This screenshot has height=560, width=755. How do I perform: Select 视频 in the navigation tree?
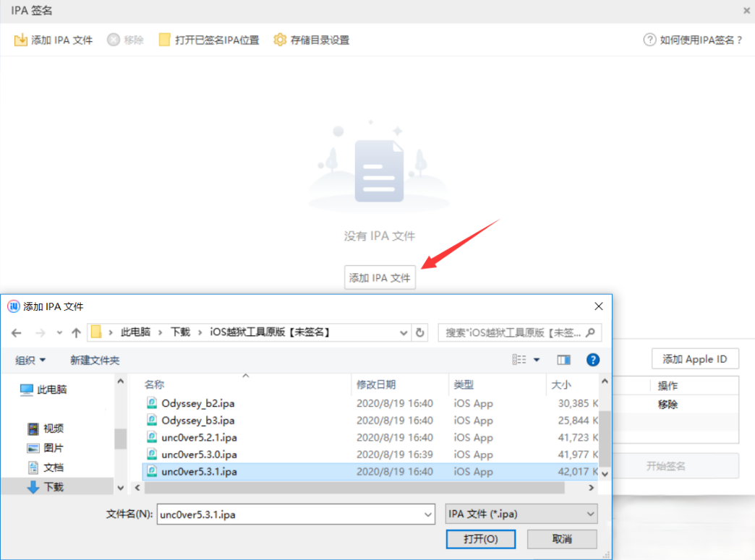pyautogui.click(x=46, y=428)
